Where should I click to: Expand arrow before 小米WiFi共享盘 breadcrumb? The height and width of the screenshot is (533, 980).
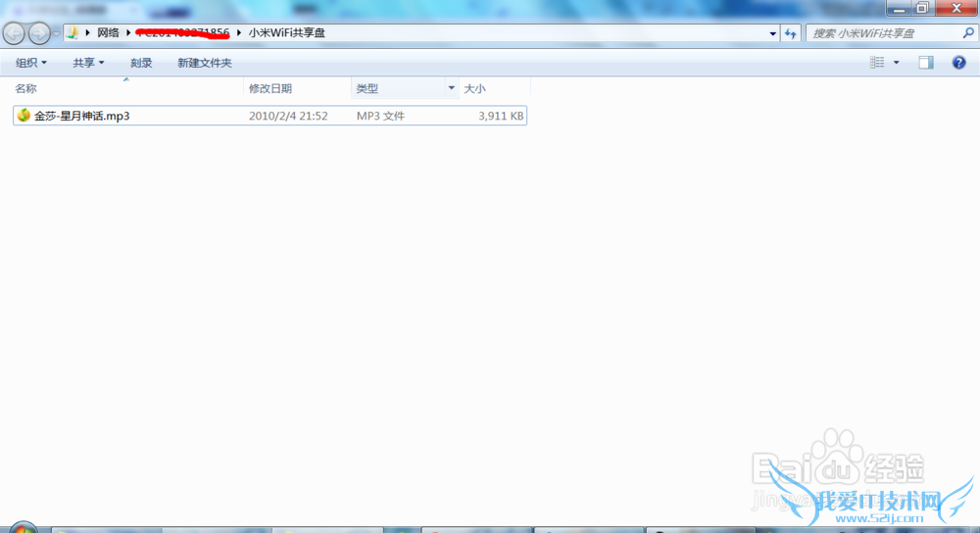click(239, 32)
